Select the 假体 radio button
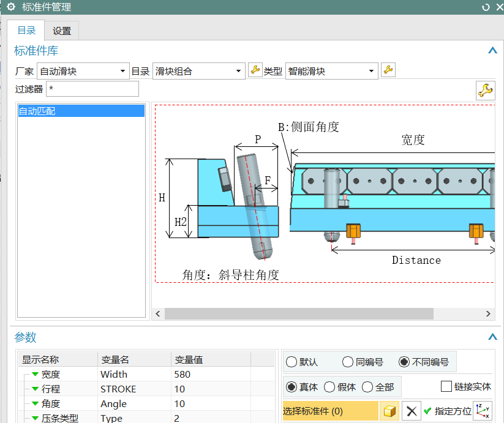This screenshot has height=423, width=504. click(329, 387)
